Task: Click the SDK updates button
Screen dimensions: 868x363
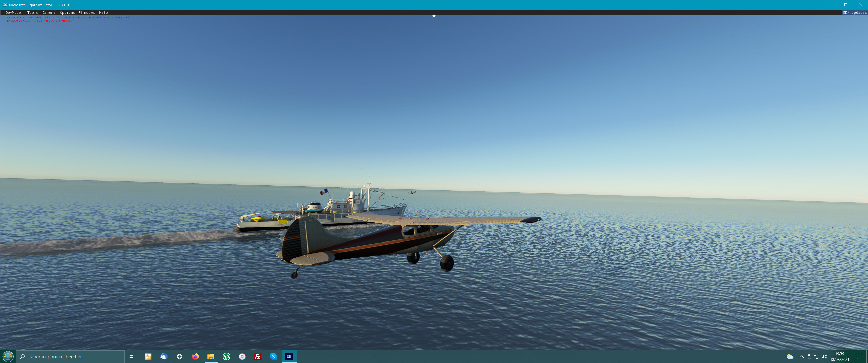Action: coord(854,12)
